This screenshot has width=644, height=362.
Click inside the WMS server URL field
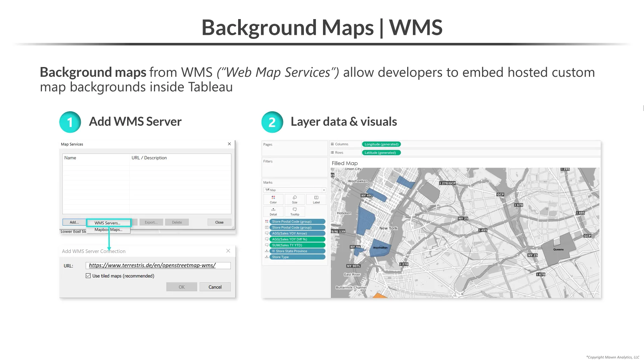158,265
